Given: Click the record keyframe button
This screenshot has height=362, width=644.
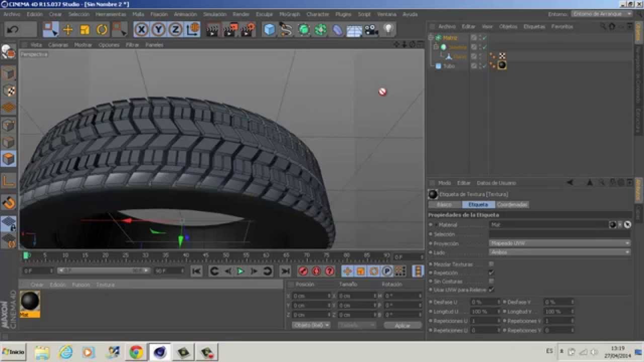Looking at the screenshot, I should [x=303, y=271].
